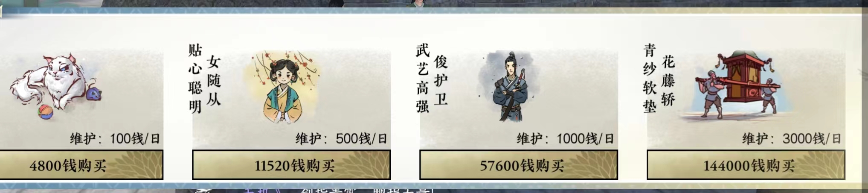868x193 pixels.
Task: Click the 维护 500钱/日 label
Action: pos(341,139)
